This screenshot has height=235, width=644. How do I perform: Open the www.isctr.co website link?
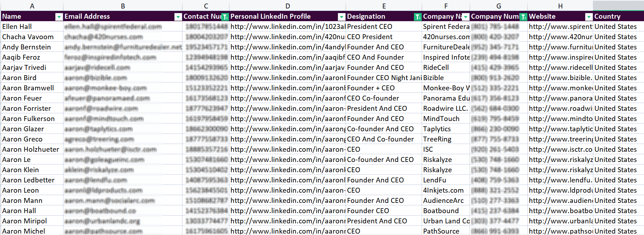[561, 149]
